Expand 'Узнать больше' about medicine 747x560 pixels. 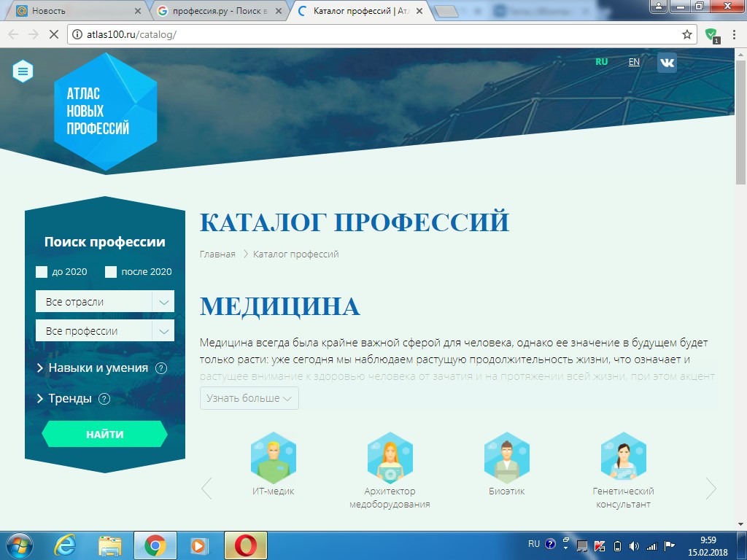click(x=249, y=398)
